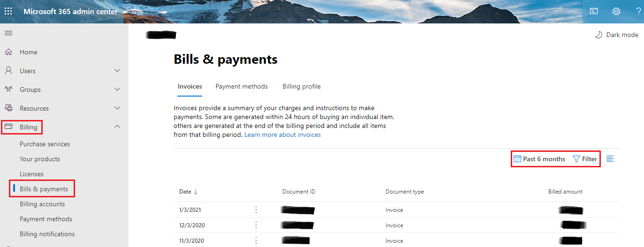
Task: Open the Past 6 months date range dropdown
Action: coord(539,159)
